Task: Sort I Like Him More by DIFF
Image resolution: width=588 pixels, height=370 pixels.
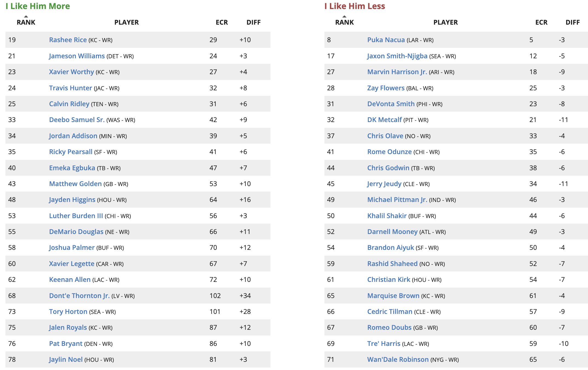Action: [253, 22]
